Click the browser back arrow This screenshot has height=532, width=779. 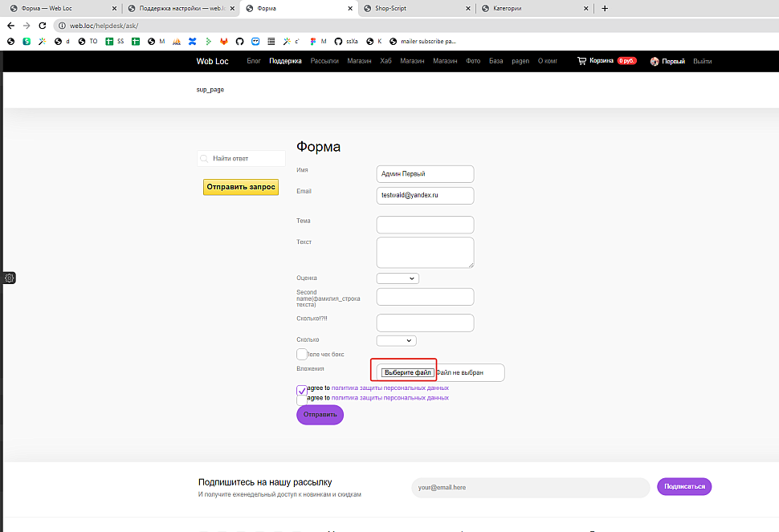coord(10,26)
